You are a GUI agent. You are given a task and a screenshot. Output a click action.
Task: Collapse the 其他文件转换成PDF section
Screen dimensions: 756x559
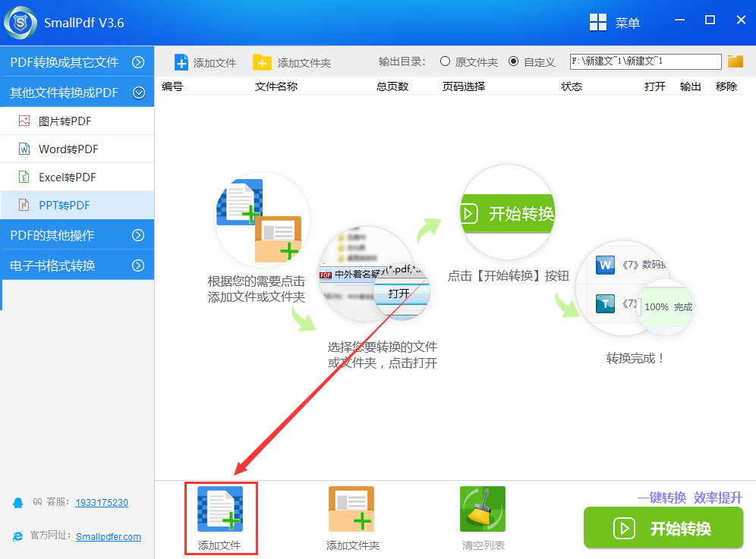(x=77, y=92)
